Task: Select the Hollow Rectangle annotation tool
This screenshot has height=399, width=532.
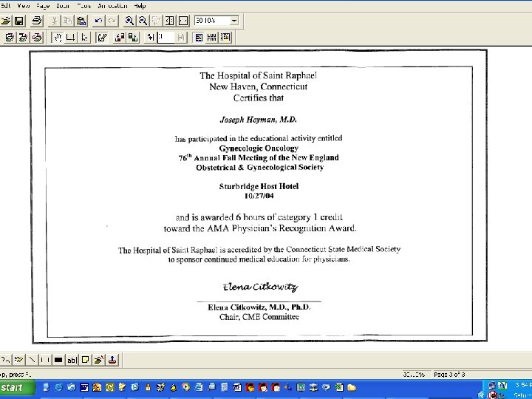Action: [x=45, y=360]
